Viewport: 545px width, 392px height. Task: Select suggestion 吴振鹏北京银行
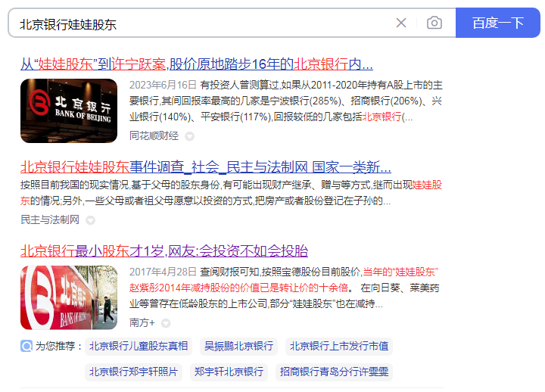click(238, 347)
